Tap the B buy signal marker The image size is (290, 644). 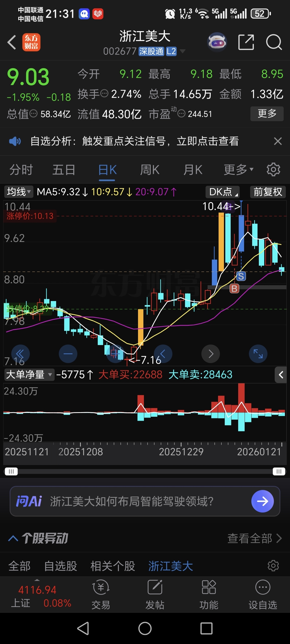pos(234,288)
